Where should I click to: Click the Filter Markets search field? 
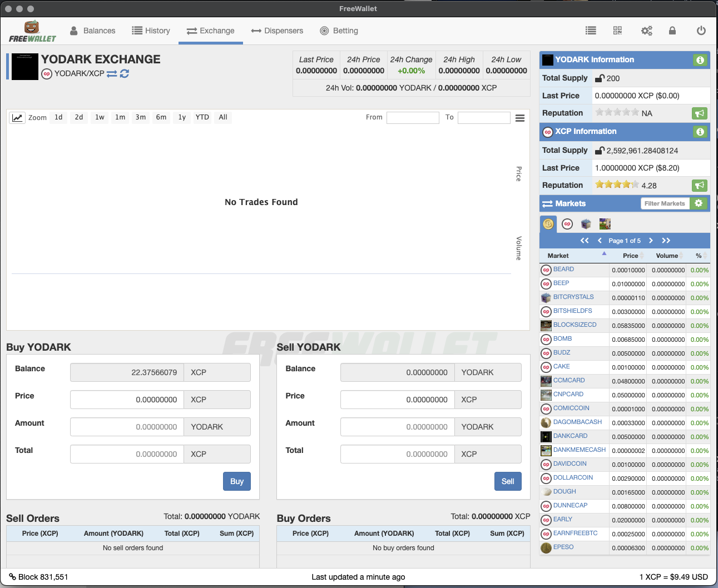point(665,203)
